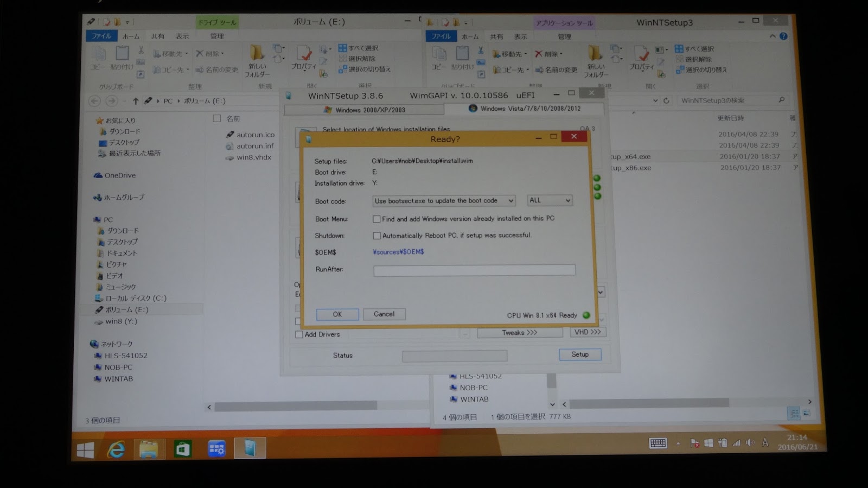This screenshot has height=488, width=868.
Task: Open ダウンロード under お気に入り
Action: coord(119,131)
